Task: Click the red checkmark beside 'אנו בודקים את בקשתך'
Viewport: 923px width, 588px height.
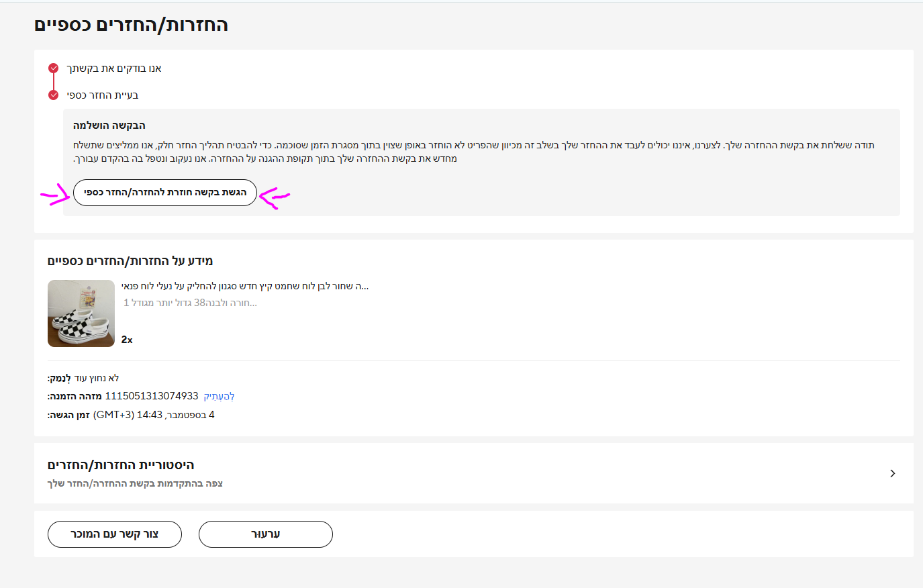Action: coord(54,68)
